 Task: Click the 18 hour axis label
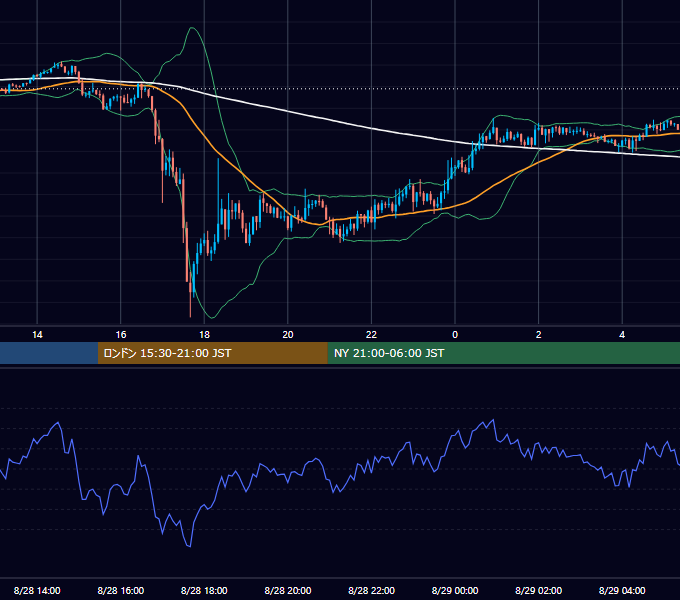click(x=204, y=335)
